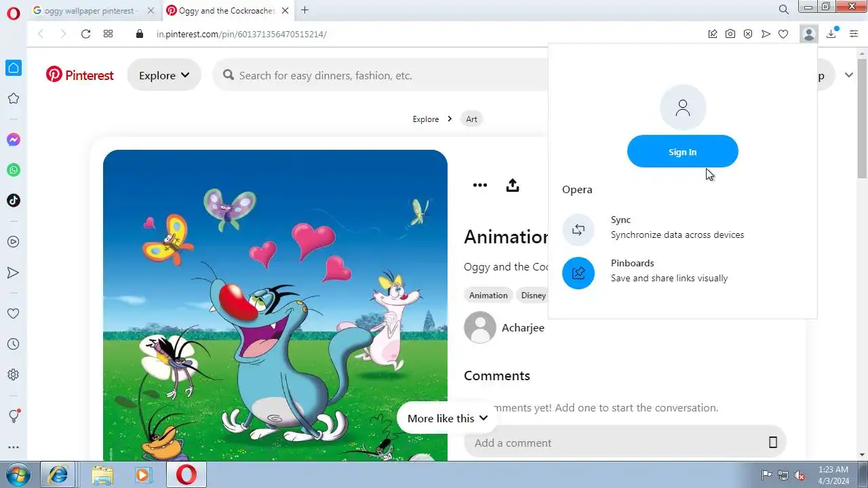Image resolution: width=868 pixels, height=488 pixels.
Task: Open a new tab with plus button
Action: (305, 10)
